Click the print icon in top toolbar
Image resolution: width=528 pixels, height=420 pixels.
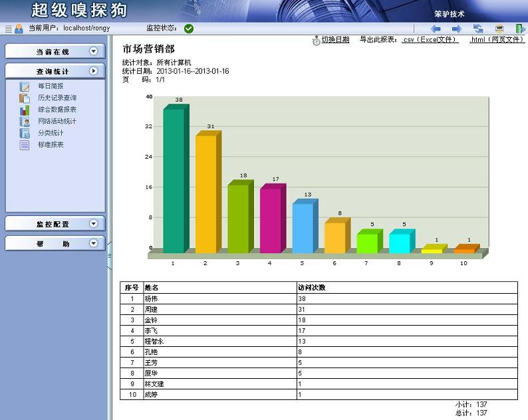(x=499, y=29)
